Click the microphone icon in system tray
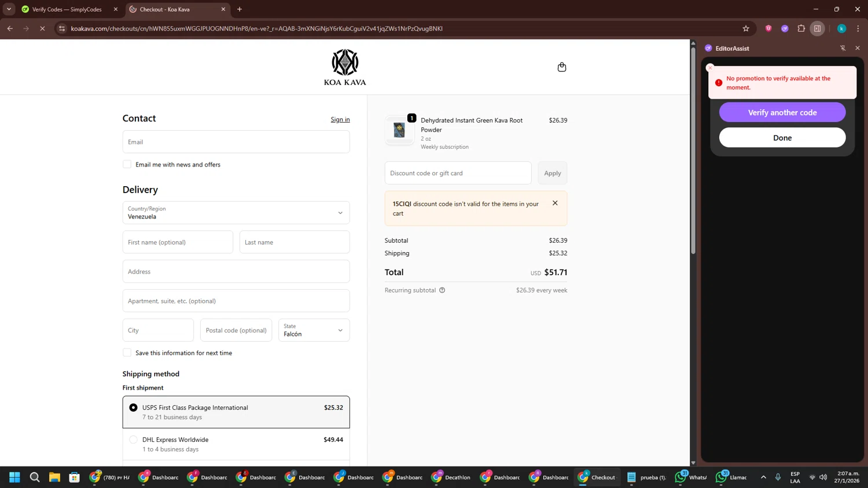868x488 pixels. [778, 477]
